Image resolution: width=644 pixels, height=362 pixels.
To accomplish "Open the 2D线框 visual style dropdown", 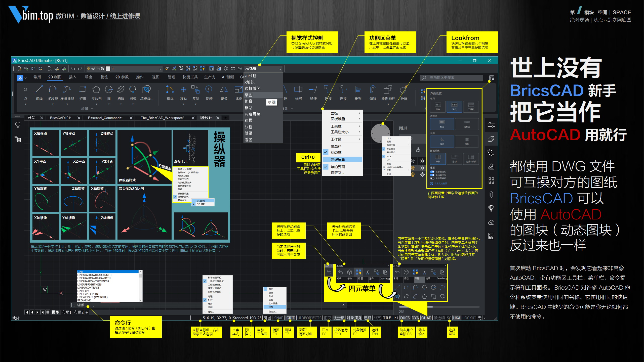I will (x=280, y=69).
